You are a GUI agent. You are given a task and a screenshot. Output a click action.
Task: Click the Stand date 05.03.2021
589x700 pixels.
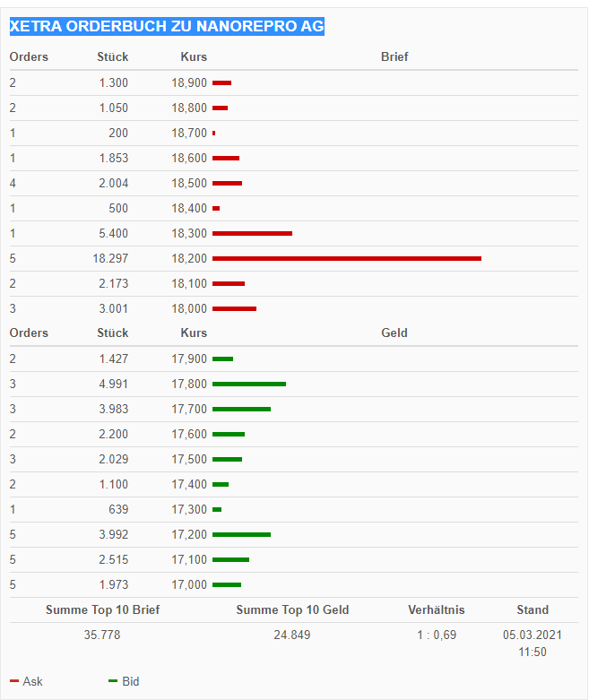click(533, 635)
